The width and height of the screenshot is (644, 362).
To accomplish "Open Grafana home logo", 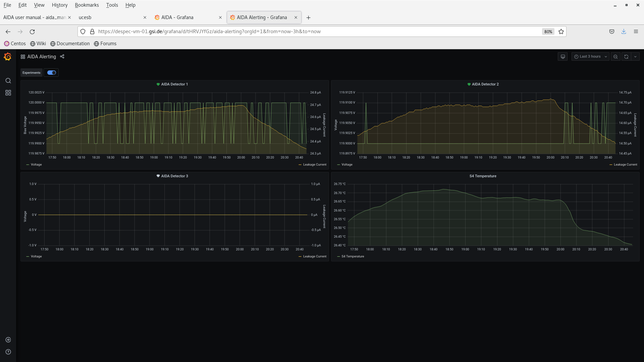I will [8, 57].
